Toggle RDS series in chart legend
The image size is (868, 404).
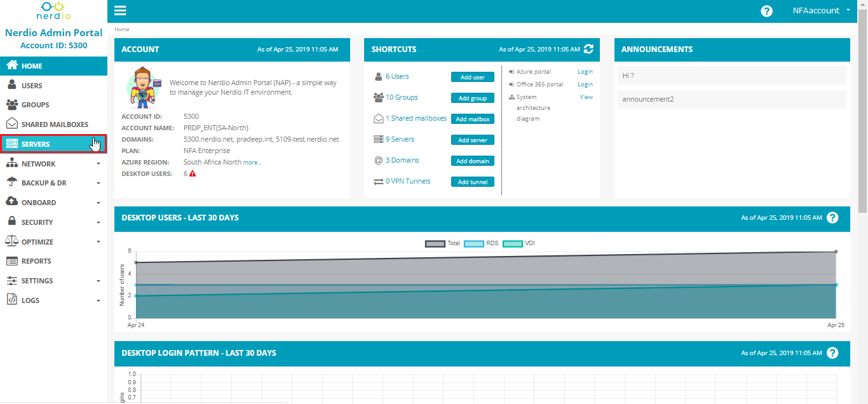(x=482, y=243)
